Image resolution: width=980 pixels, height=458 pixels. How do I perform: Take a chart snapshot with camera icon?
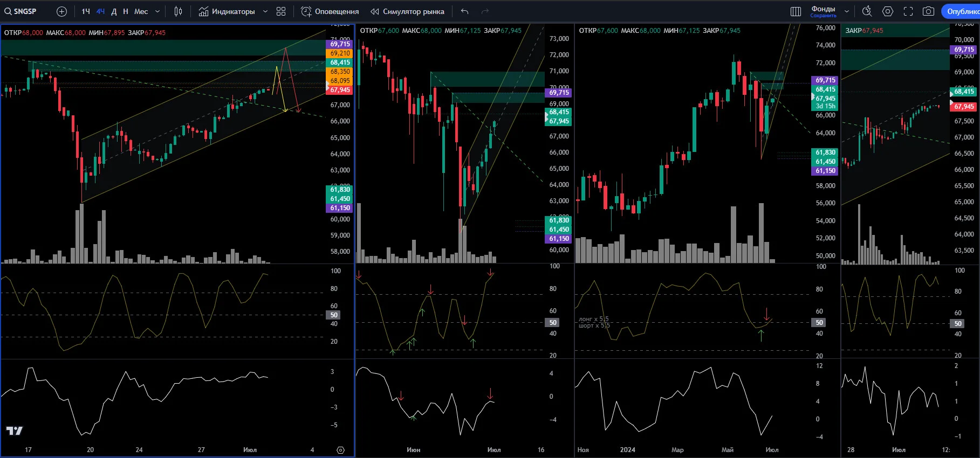tap(928, 11)
